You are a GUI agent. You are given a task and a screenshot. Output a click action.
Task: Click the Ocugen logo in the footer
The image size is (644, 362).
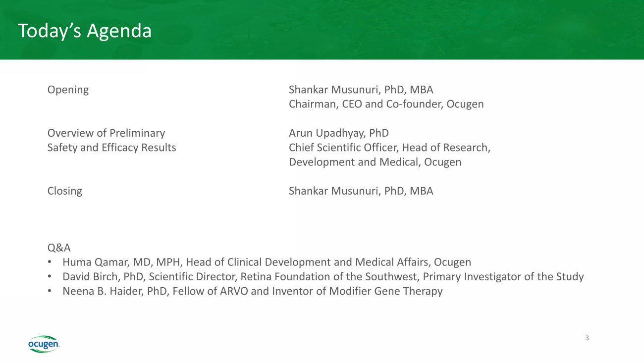[x=44, y=344]
